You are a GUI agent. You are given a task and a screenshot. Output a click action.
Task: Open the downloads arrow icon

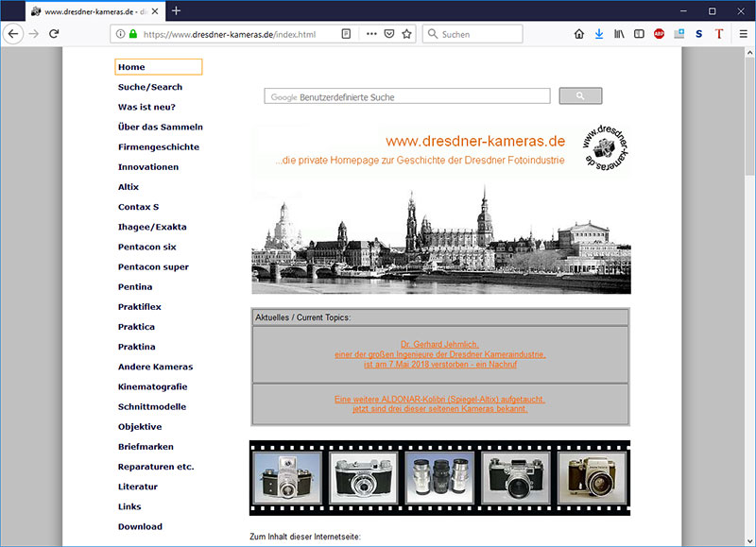pos(599,34)
